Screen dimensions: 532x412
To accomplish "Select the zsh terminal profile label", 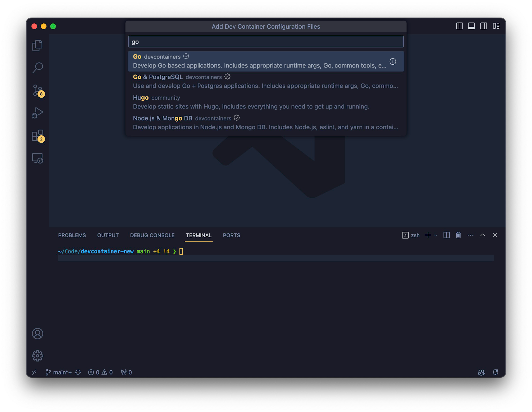I will (x=411, y=235).
